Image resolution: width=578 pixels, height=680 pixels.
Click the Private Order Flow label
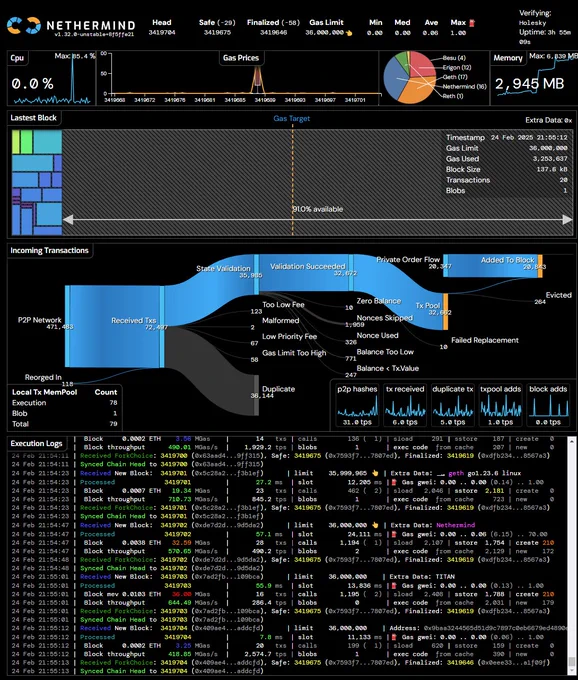pos(408,259)
